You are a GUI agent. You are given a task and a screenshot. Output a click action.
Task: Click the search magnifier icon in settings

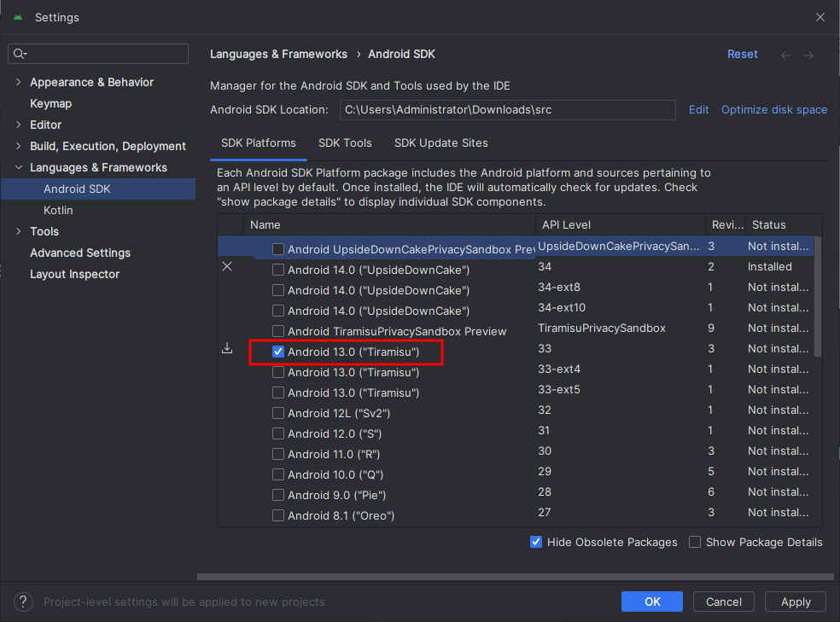click(x=20, y=54)
